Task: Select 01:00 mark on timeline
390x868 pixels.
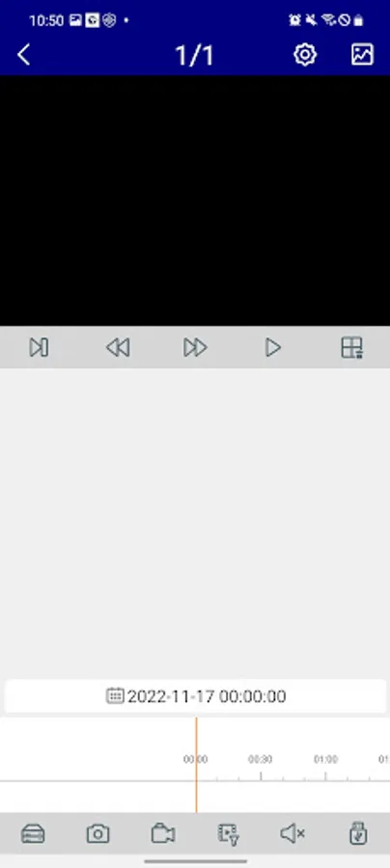Action: click(x=325, y=760)
